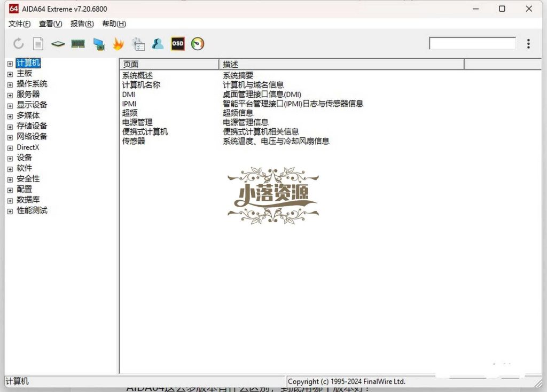The image size is (547, 392).
Task: Expand the 服务器 tree node
Action: pos(10,95)
